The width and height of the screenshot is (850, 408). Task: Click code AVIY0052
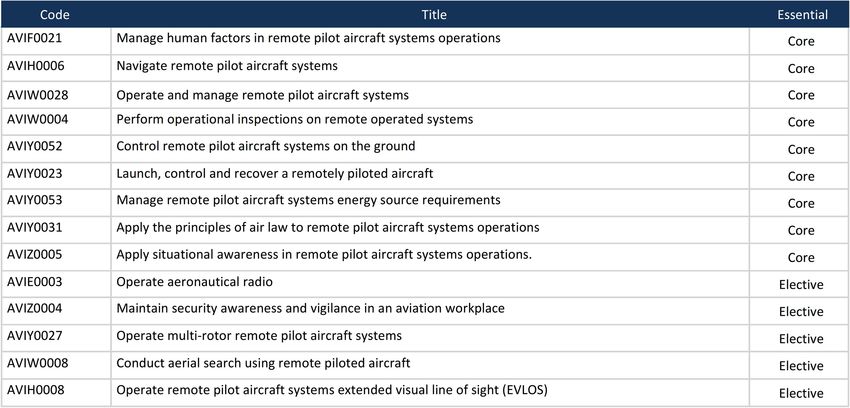(34, 146)
